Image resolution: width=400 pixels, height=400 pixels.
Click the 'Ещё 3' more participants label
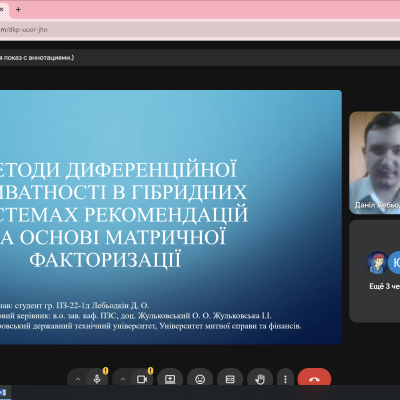click(x=385, y=286)
